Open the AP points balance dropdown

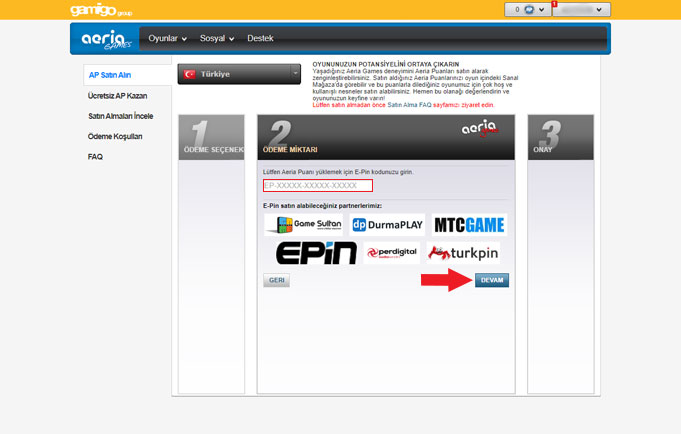(526, 10)
